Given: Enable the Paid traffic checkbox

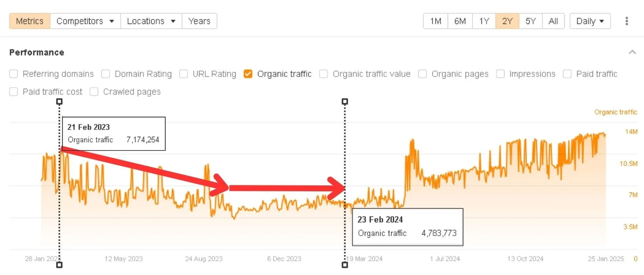Looking at the screenshot, I should coord(567,74).
